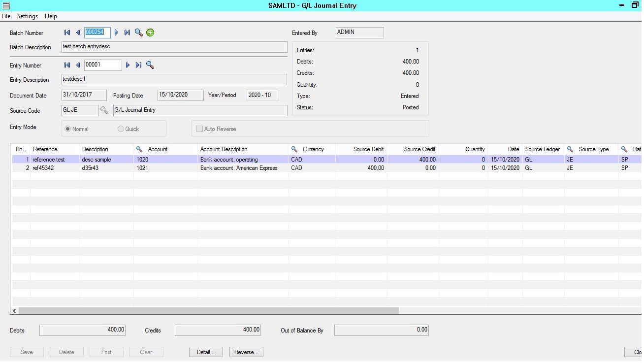Click 'Bank account, American Express' cell
Screen dimensions: 644x364
[243, 168]
